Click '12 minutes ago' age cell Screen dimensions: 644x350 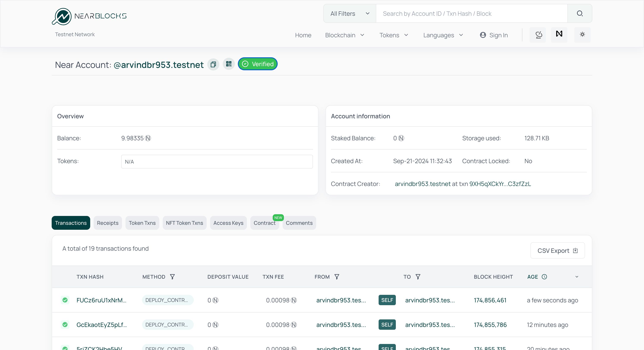pos(547,325)
